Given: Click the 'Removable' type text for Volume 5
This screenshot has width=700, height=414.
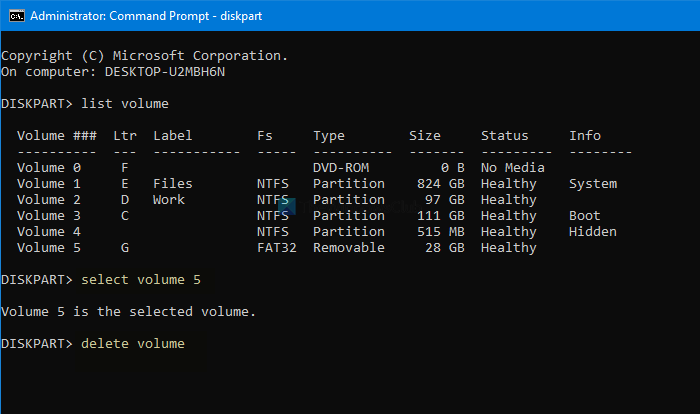Looking at the screenshot, I should pos(348,248).
